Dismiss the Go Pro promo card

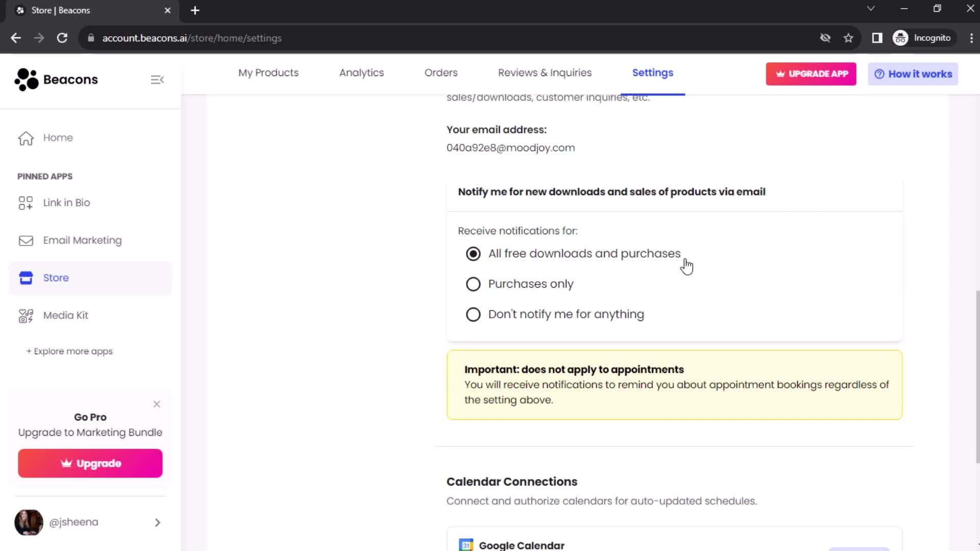click(x=157, y=404)
